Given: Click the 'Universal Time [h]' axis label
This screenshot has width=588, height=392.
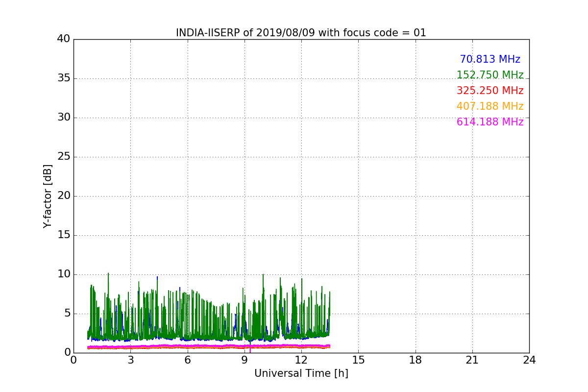Looking at the screenshot, I should tap(301, 373).
